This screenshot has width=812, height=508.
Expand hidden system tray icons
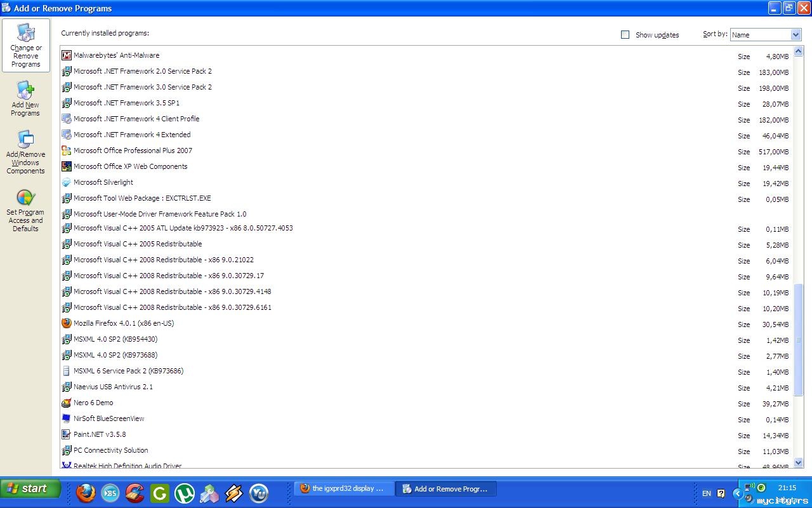pos(737,493)
